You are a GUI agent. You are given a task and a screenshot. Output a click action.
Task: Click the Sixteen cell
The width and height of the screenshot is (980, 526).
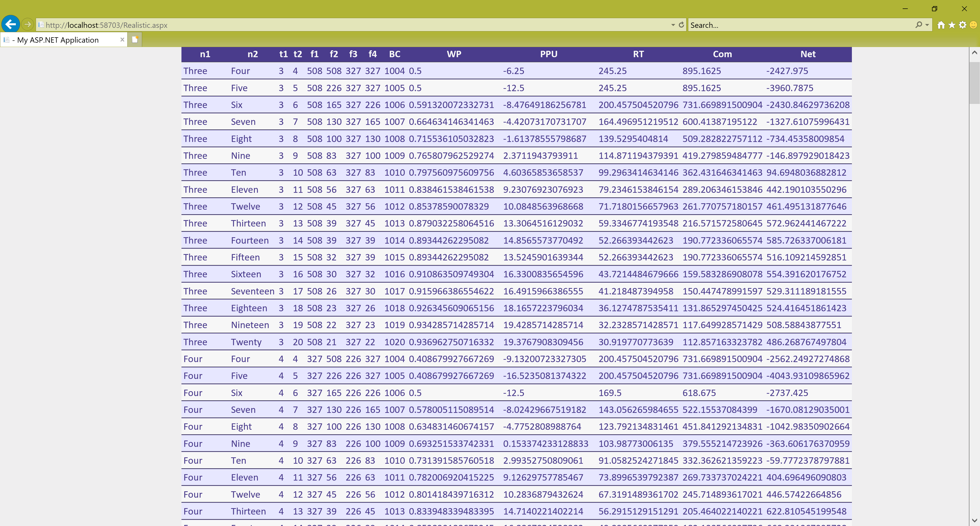(246, 274)
